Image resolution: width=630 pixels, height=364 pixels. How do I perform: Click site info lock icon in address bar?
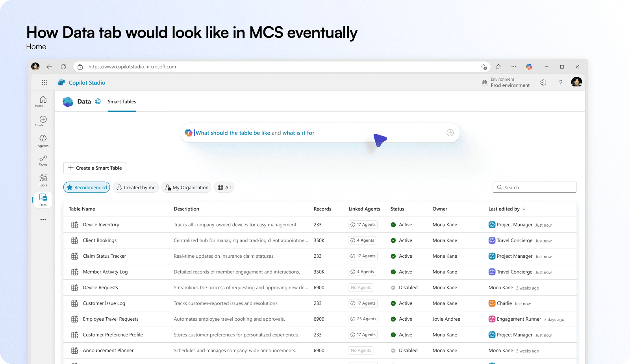pos(80,67)
